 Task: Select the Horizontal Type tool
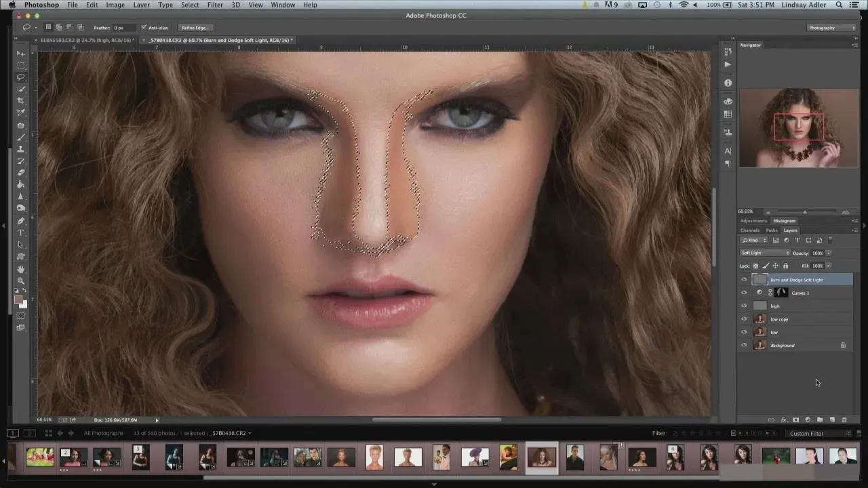[21, 232]
